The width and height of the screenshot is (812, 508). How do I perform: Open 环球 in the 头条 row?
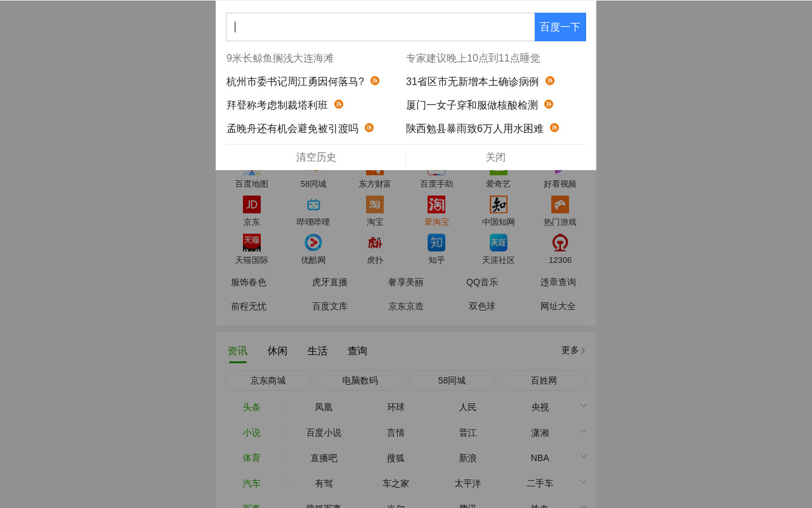pyautogui.click(x=396, y=408)
